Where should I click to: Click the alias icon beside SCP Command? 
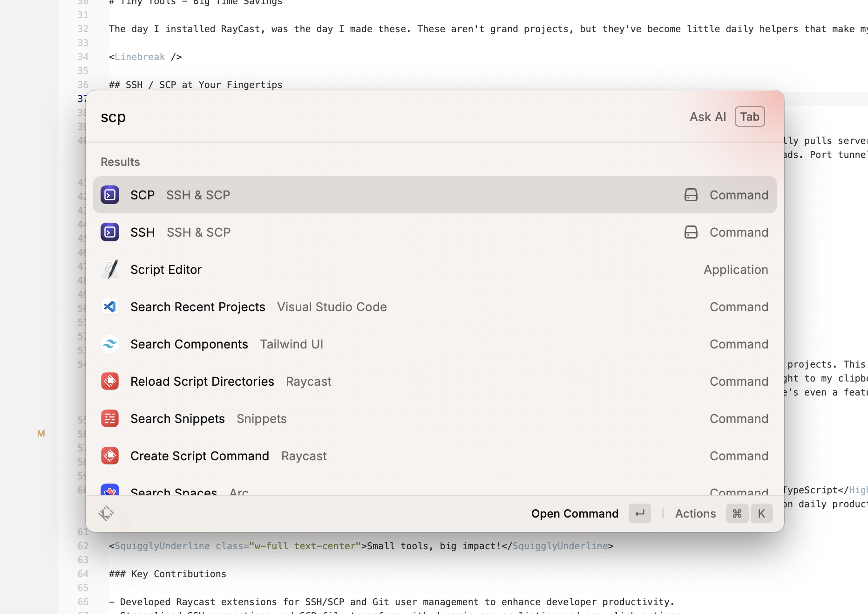click(x=691, y=195)
